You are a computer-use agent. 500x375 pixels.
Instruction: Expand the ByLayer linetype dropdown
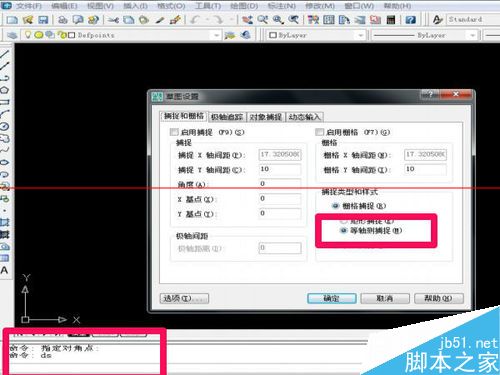pos(473,35)
